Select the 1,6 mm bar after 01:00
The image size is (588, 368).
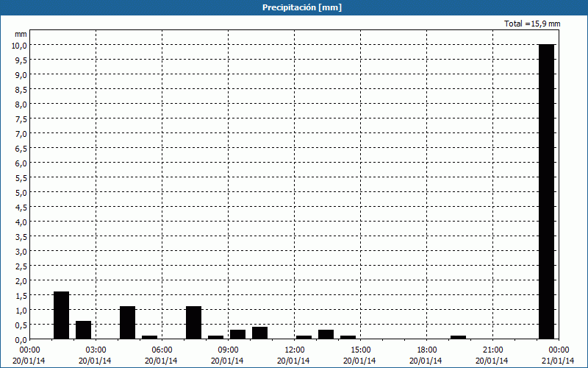point(61,316)
